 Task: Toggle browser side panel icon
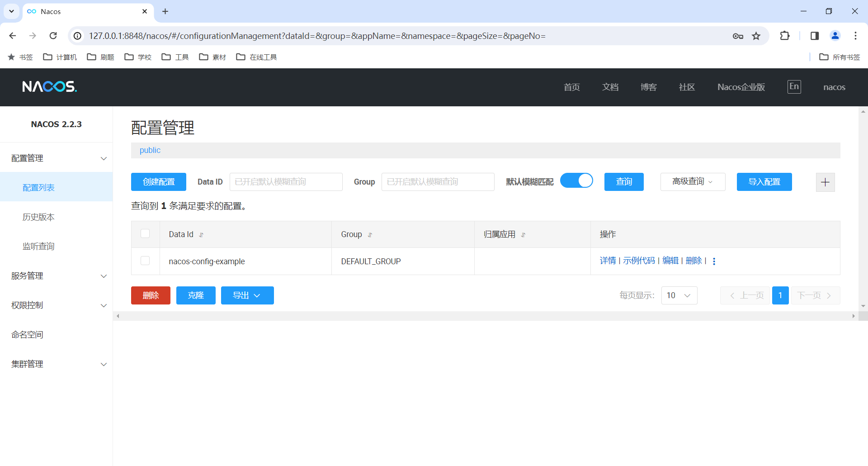(x=815, y=36)
